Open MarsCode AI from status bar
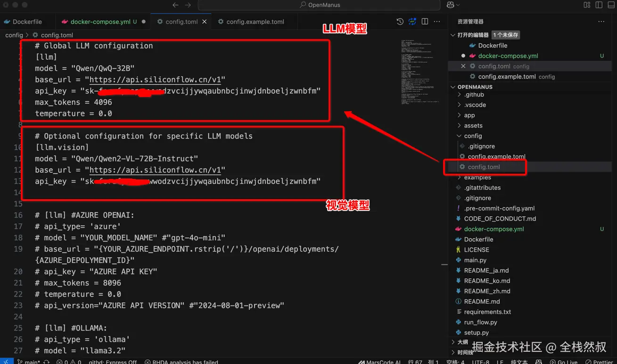This screenshot has width=617, height=364. pos(379,362)
